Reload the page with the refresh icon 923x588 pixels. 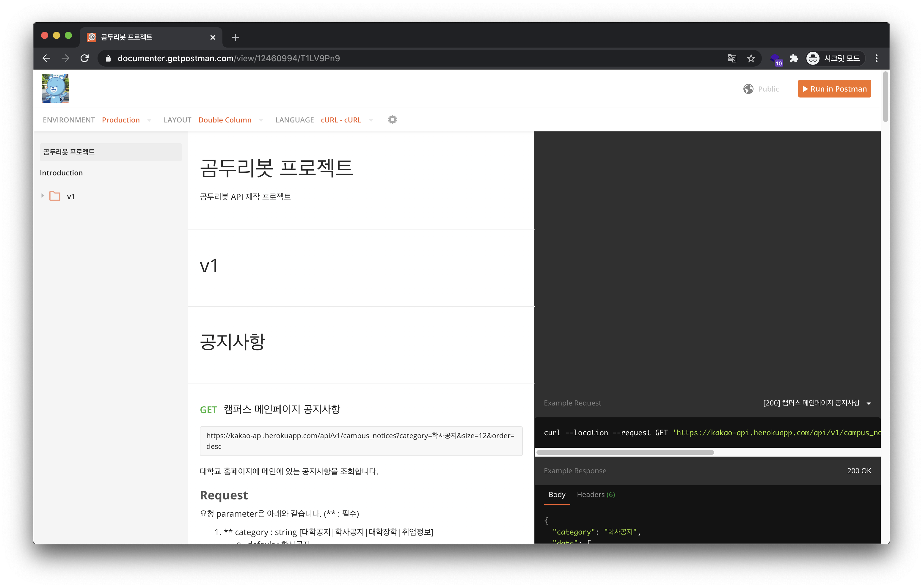[x=85, y=58]
